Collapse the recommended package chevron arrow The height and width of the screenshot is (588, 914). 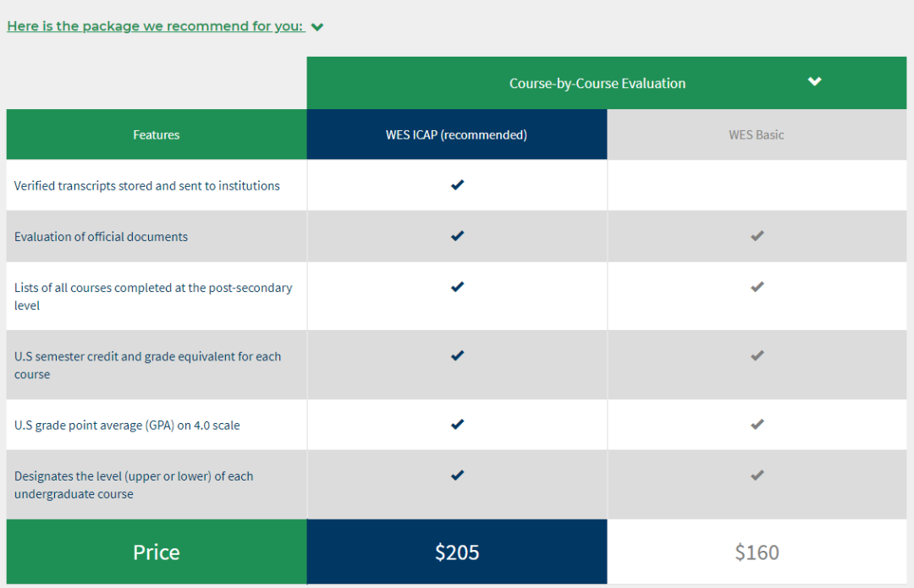[x=317, y=27]
